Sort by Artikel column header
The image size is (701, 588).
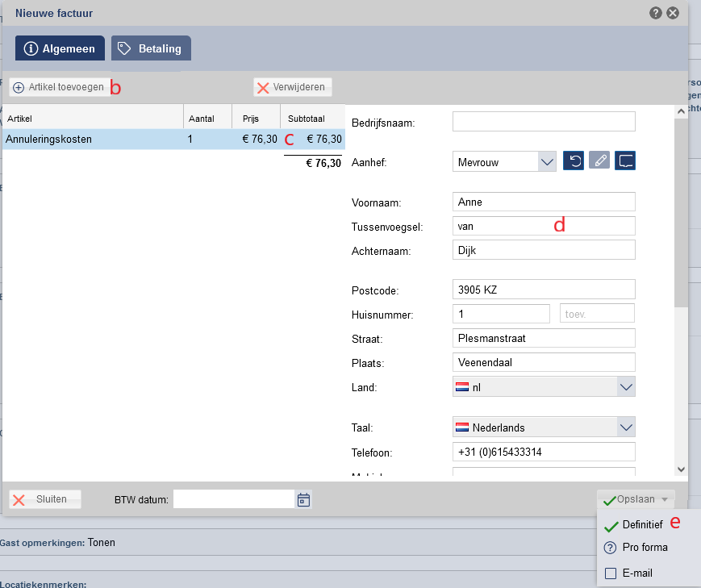click(93, 119)
